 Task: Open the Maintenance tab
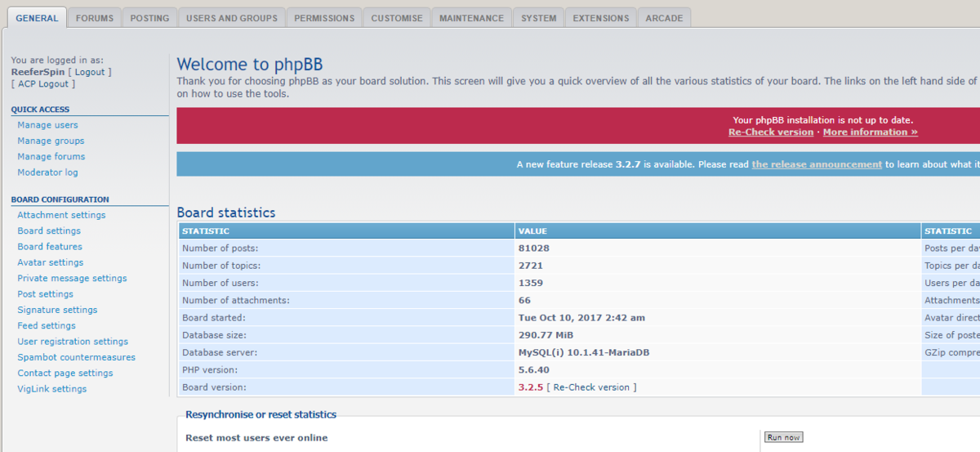click(x=471, y=18)
